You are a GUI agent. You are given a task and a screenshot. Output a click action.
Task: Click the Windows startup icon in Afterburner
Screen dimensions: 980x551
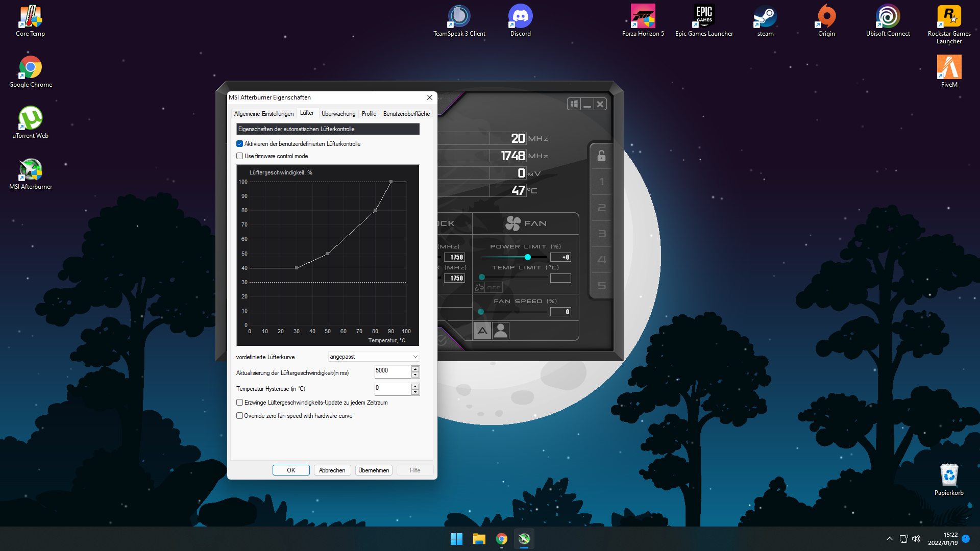(574, 104)
